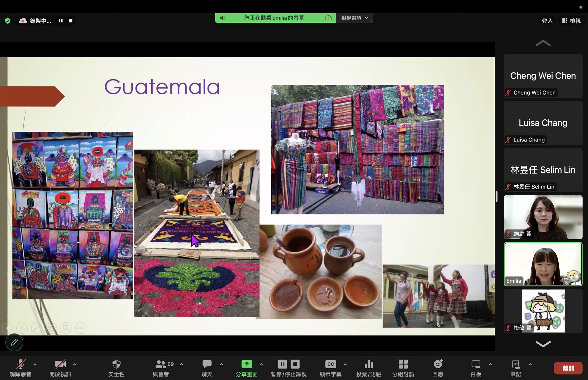588x380 pixels.
Task: Click the slideshow zoom magnifier control
Action: coord(66,328)
